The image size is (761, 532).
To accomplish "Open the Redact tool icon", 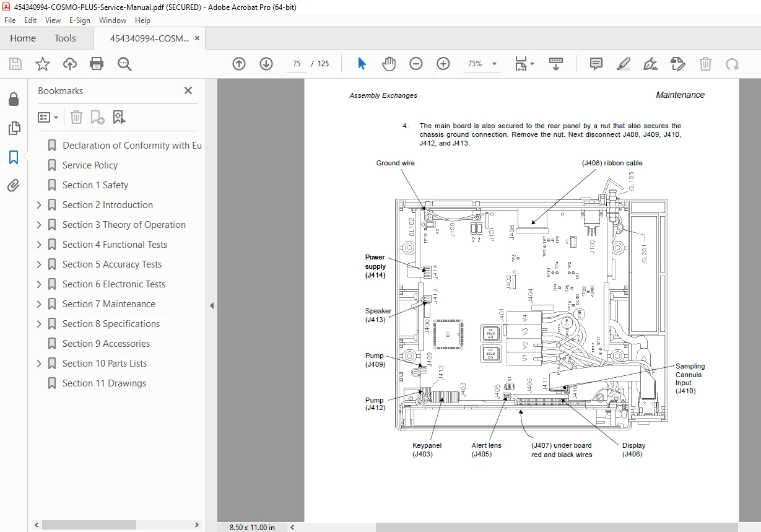I will pyautogui.click(x=677, y=64).
